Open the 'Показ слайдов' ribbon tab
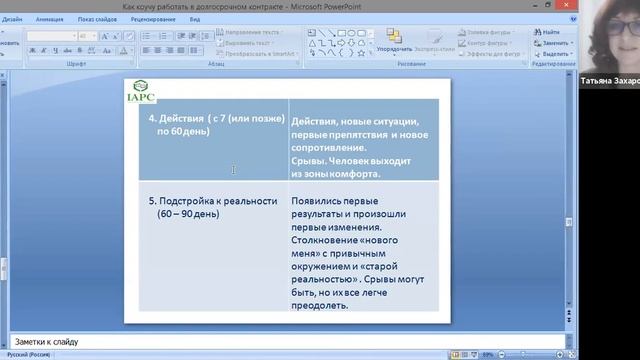The image size is (640, 360). 97,19
